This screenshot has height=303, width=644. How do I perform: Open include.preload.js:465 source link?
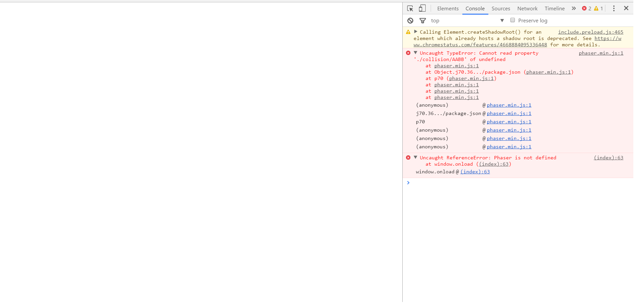pos(591,32)
